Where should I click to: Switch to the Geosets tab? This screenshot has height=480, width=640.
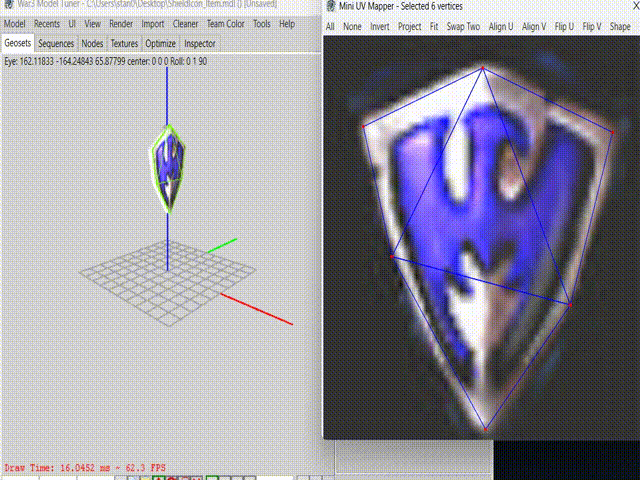[18, 43]
